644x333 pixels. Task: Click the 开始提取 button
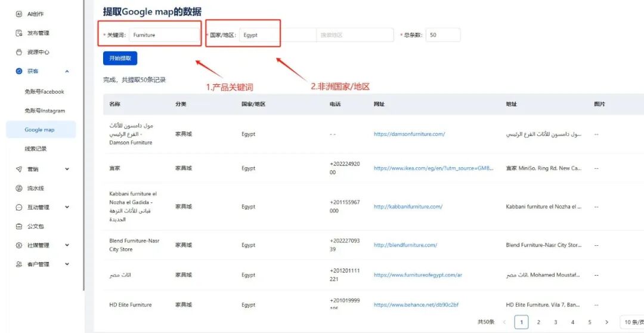[x=120, y=58]
